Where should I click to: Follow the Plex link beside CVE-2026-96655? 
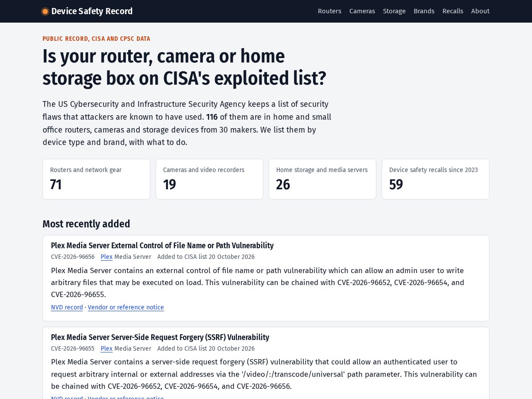(106, 348)
